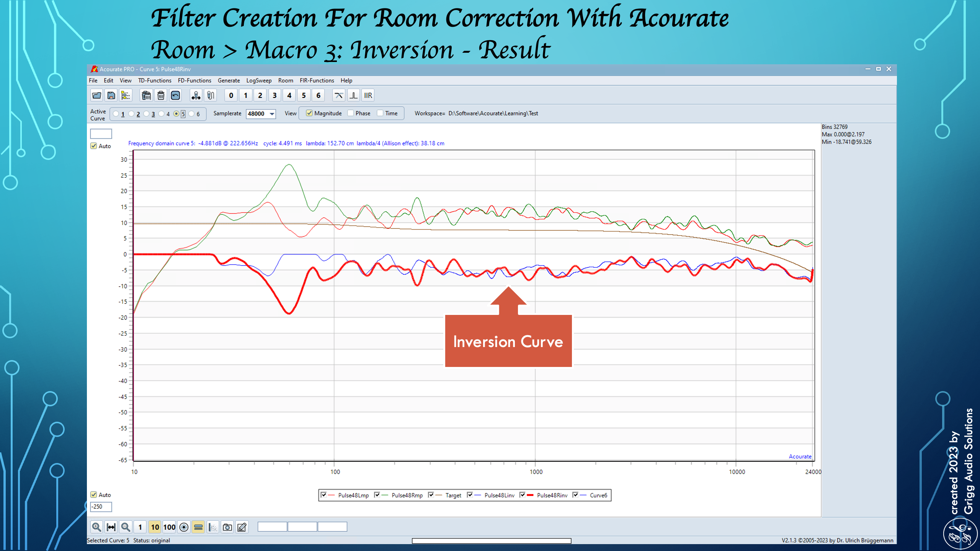Click toolbar button 1
This screenshot has height=551, width=980.
point(245,95)
